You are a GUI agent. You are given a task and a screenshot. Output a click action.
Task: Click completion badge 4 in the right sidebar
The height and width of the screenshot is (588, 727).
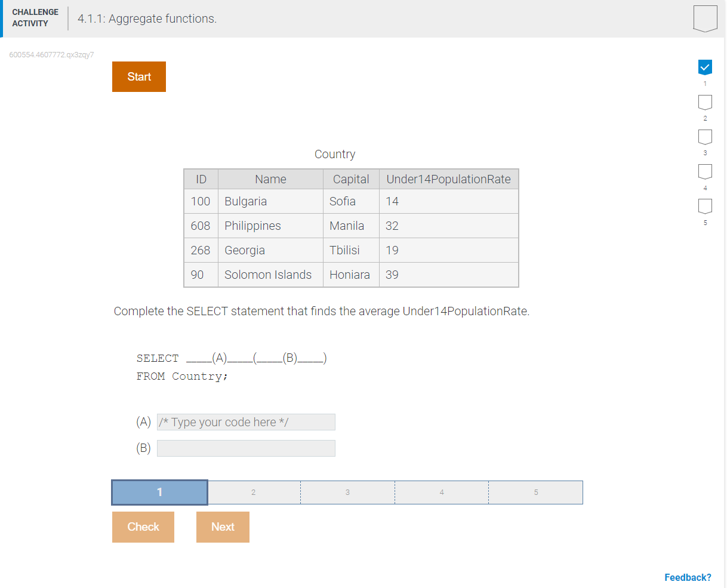(x=705, y=171)
